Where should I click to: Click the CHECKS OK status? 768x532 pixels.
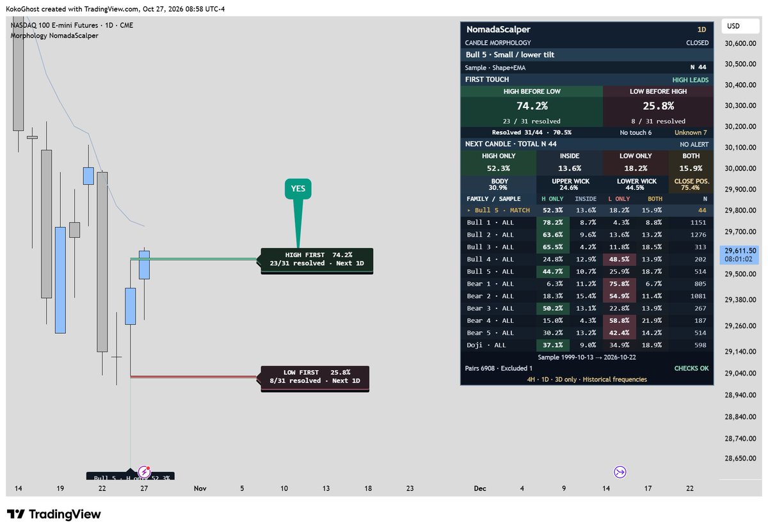691,368
